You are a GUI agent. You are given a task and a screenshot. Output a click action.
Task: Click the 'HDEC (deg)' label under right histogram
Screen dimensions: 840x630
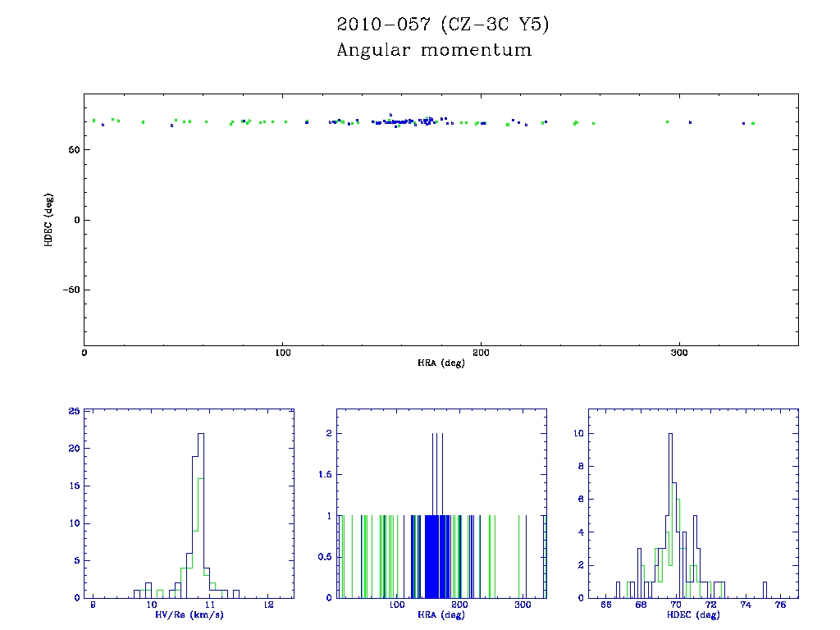coord(693,615)
